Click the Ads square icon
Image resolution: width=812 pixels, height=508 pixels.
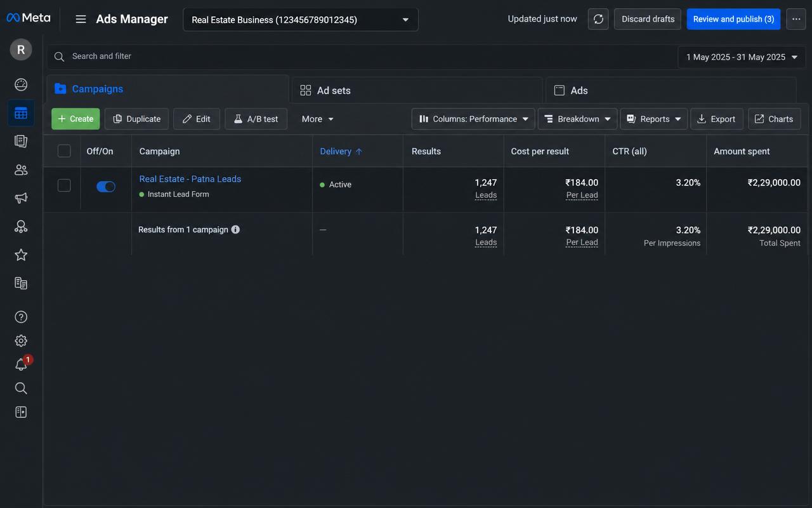coord(559,90)
